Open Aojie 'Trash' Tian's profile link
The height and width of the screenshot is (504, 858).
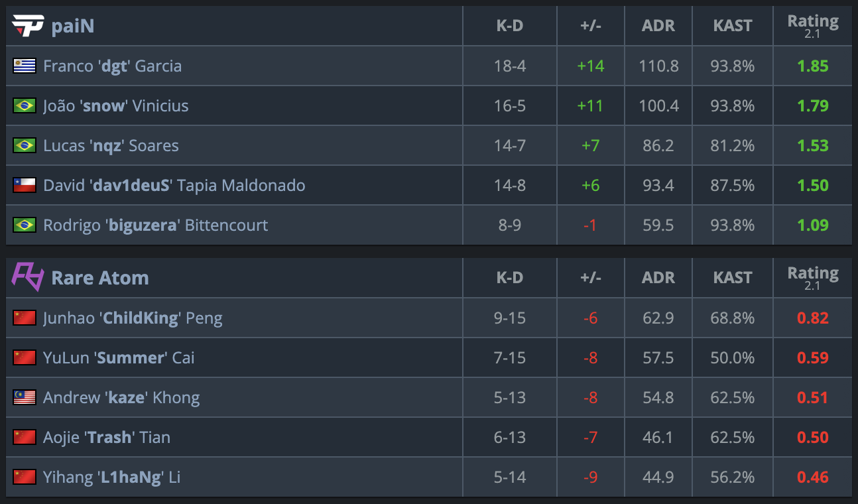(x=106, y=437)
